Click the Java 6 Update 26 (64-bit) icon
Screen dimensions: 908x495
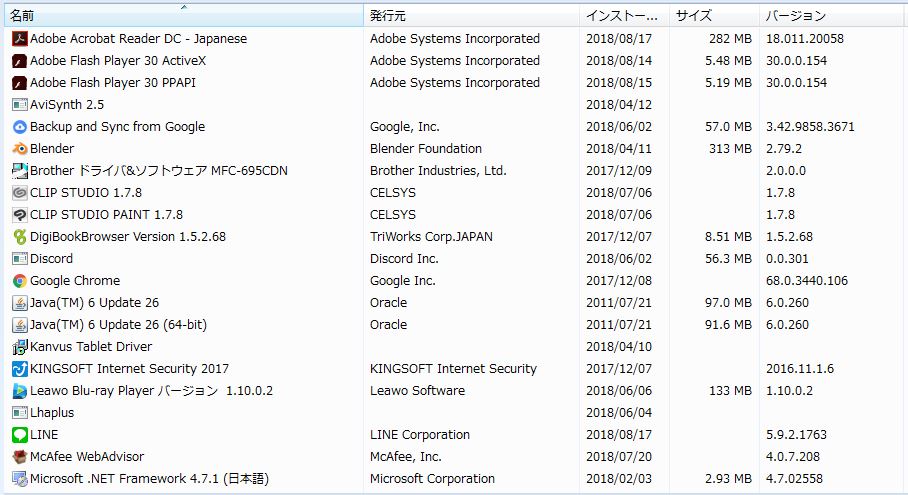coord(19,325)
